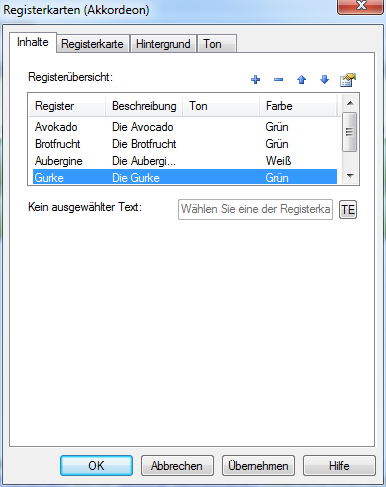Screen dimensions: 386x487
Task: Click the list scrollbar up arrow
Action: tap(350, 103)
